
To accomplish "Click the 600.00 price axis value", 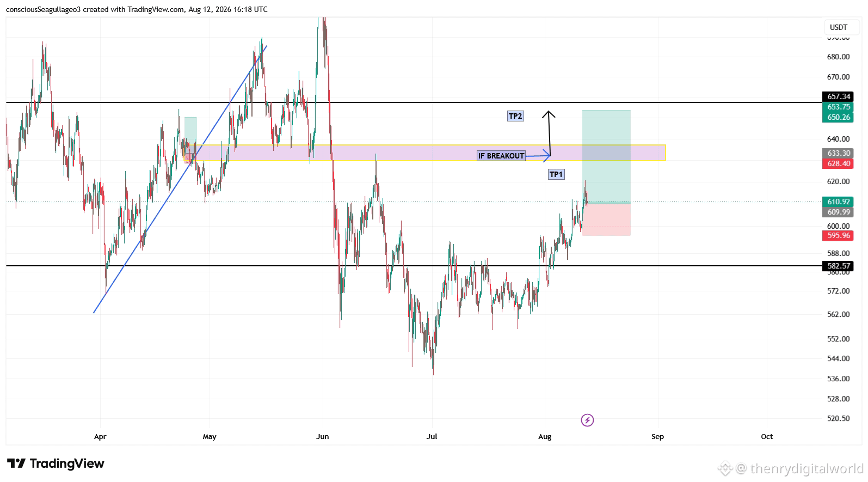I will coord(838,226).
